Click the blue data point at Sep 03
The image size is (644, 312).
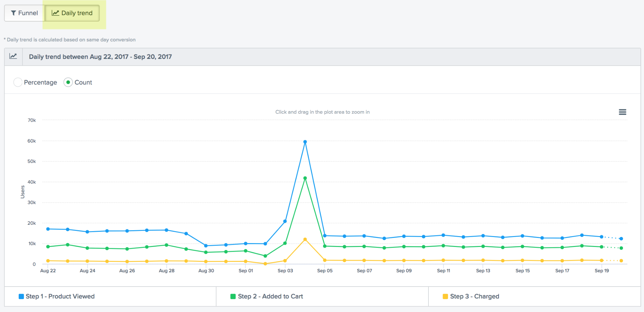click(x=285, y=221)
